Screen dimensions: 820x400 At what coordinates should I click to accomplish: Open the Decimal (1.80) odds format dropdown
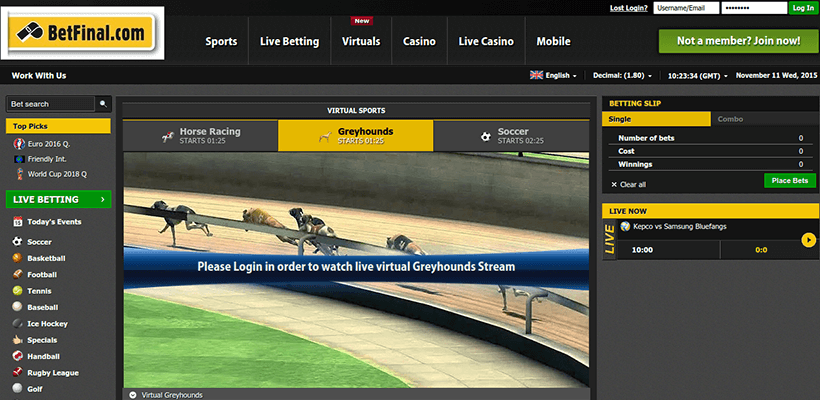(x=622, y=76)
